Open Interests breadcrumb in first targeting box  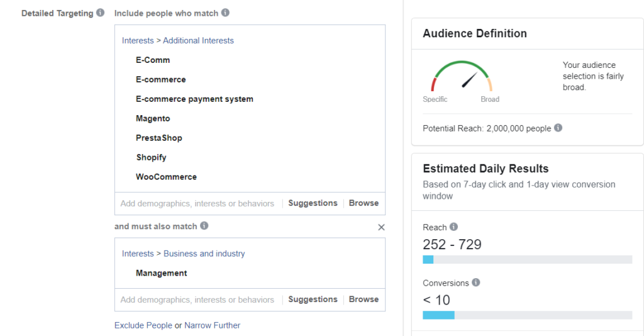coord(138,41)
